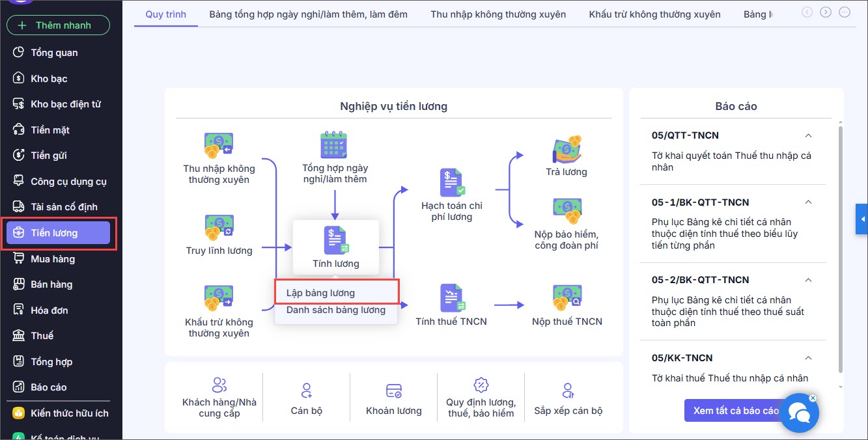Screen dimensions: 868x440
Task: Open the Tiền mặt sidebar icon
Action: tap(19, 130)
